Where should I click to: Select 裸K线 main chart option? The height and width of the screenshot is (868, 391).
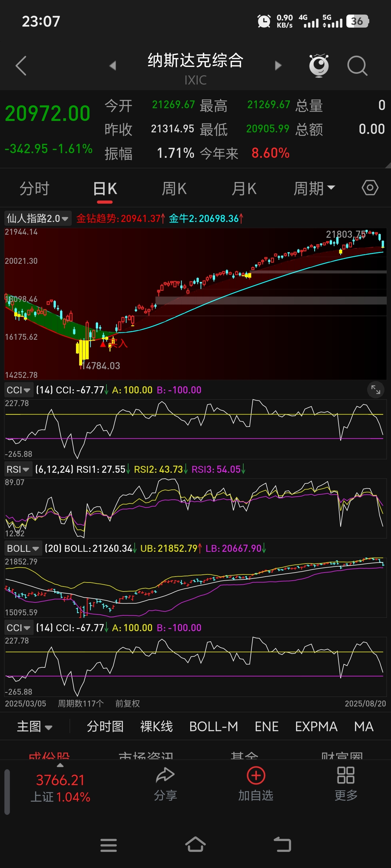(x=156, y=726)
